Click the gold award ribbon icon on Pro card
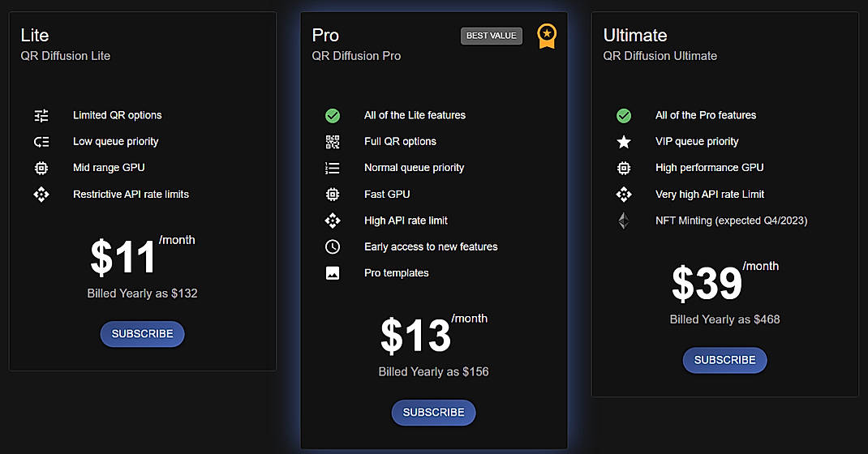This screenshot has height=454, width=868. point(547,36)
